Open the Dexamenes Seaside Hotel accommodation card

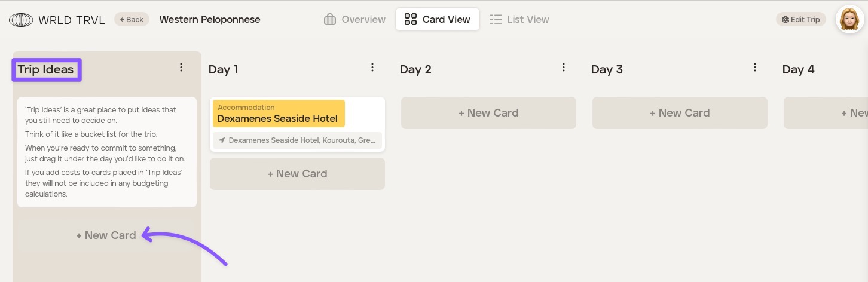point(278,114)
